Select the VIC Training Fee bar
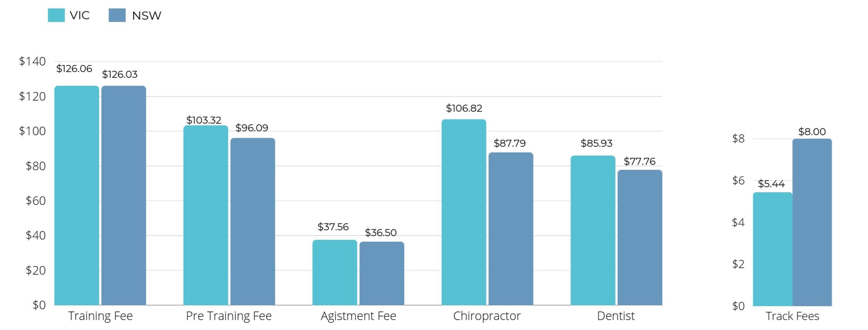Screen dimensions: 868x330 click(76, 195)
